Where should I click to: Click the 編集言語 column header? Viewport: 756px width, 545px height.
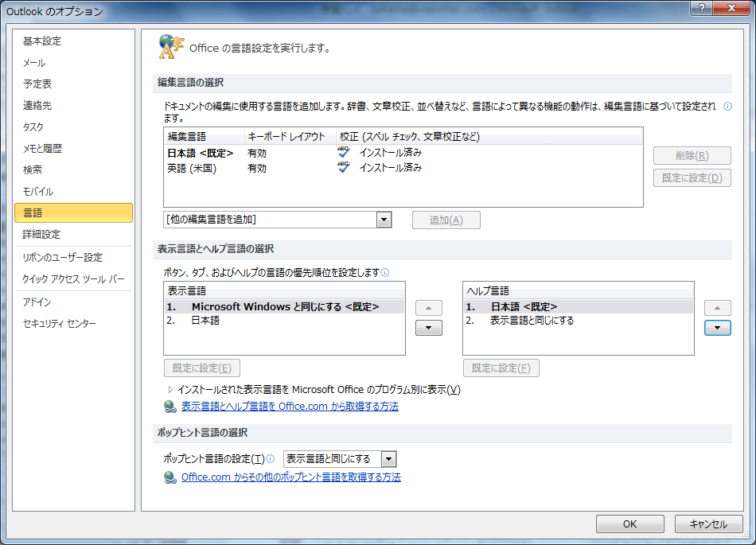(x=205, y=137)
